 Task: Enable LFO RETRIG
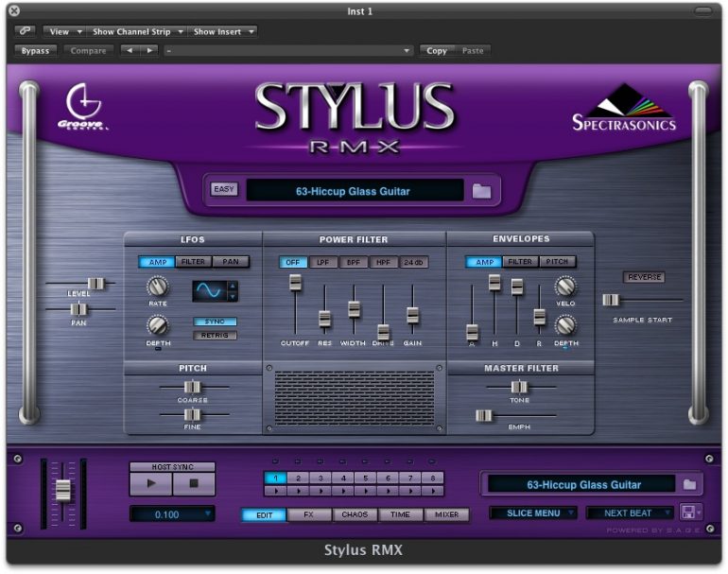point(215,335)
